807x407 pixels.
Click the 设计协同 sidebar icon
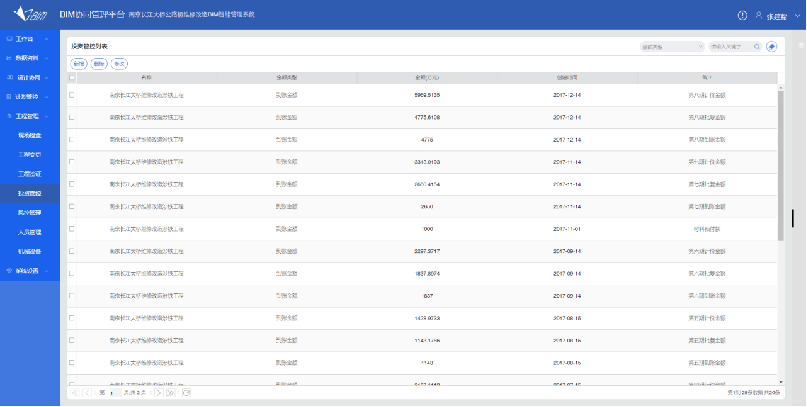(9, 78)
